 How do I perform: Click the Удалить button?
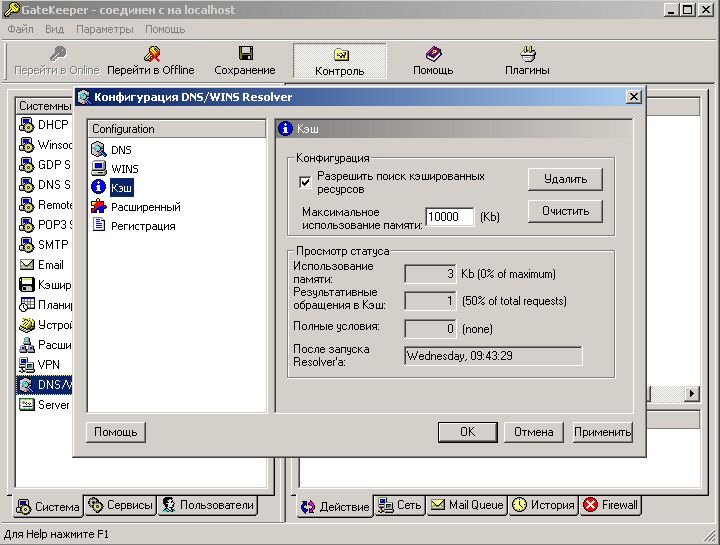pos(565,179)
